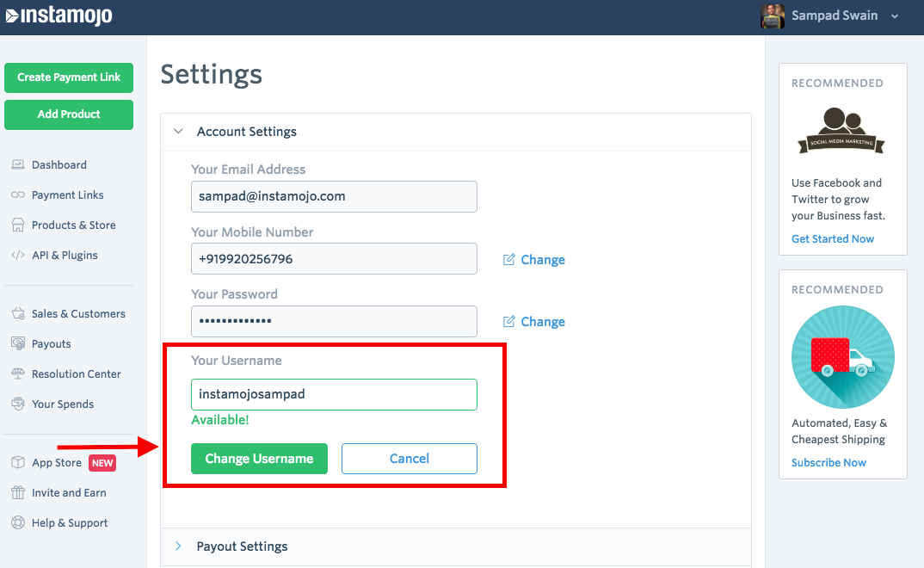Click the API & Plugins code icon
The height and width of the screenshot is (568, 924).
[x=17, y=256]
